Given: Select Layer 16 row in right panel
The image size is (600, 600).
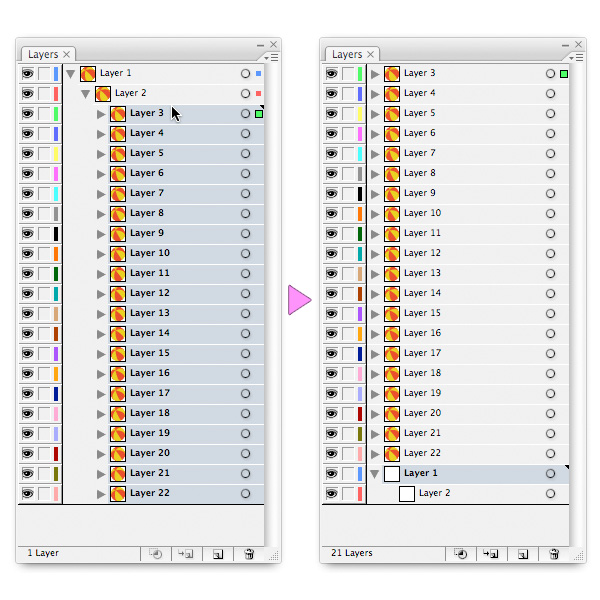Looking at the screenshot, I should (x=468, y=333).
